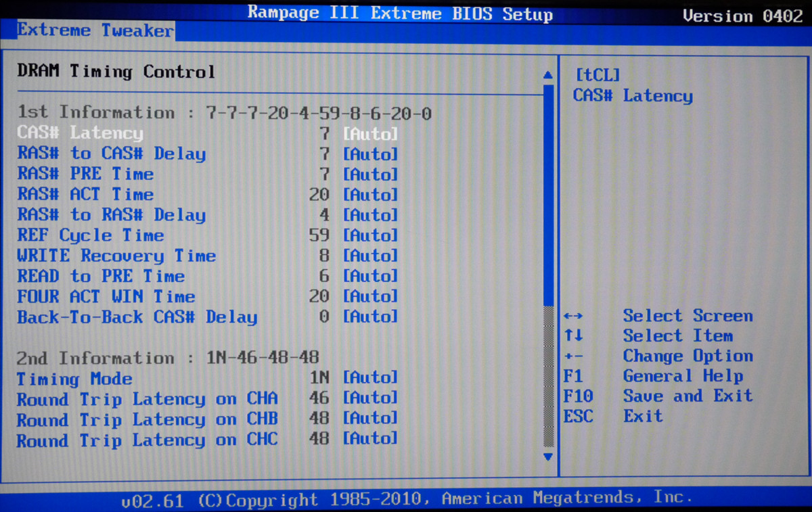Select the READ to PRE Time label

click(x=101, y=276)
